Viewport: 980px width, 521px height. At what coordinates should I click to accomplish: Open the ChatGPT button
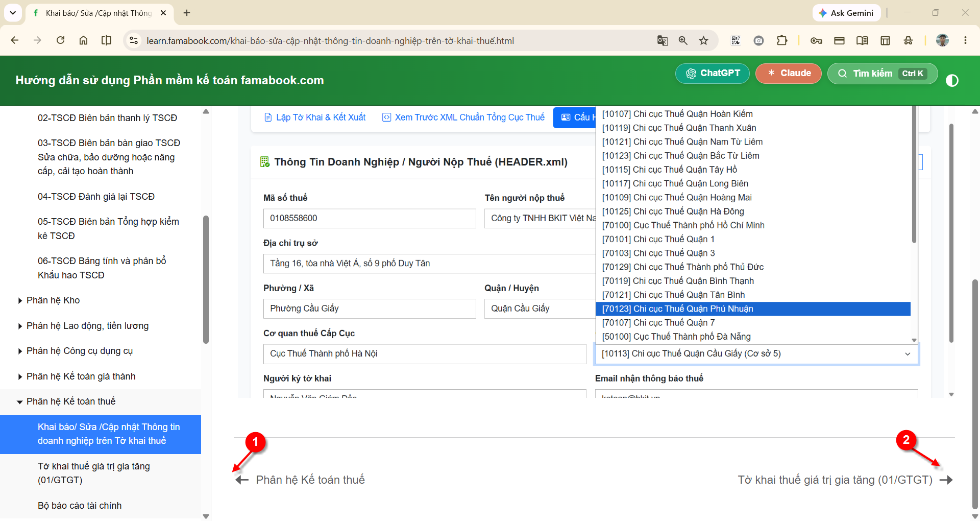712,73
